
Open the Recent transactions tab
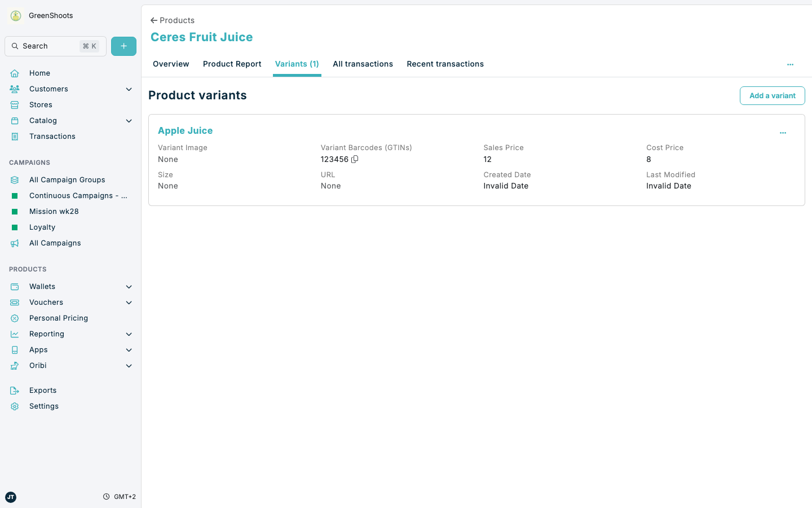pyautogui.click(x=445, y=64)
